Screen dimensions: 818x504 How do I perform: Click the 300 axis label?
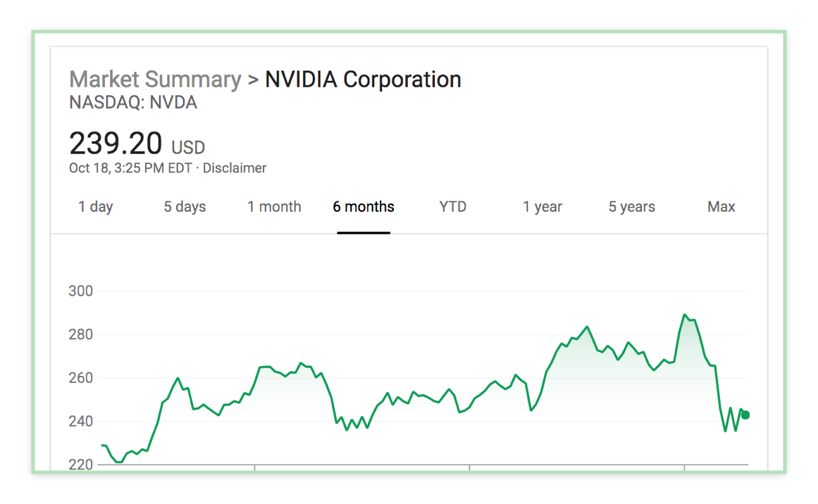(81, 291)
